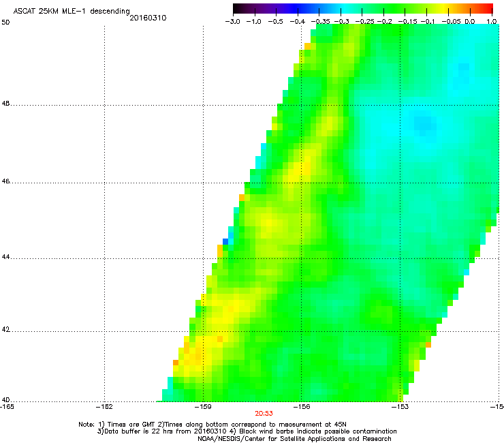Click the latitude axis label 44
504x443 pixels.
(x=5, y=257)
